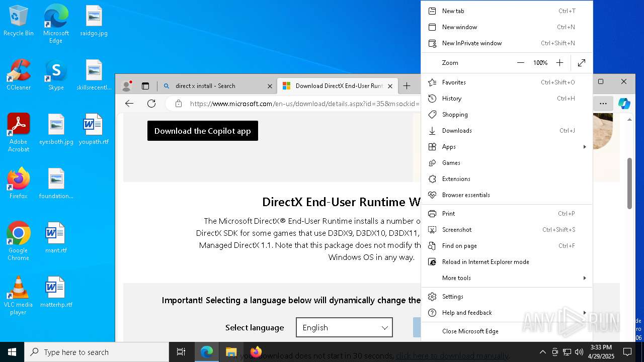Screen dimensions: 644x362
Task: Select mant.rtf document on desktop
Action: click(56, 238)
